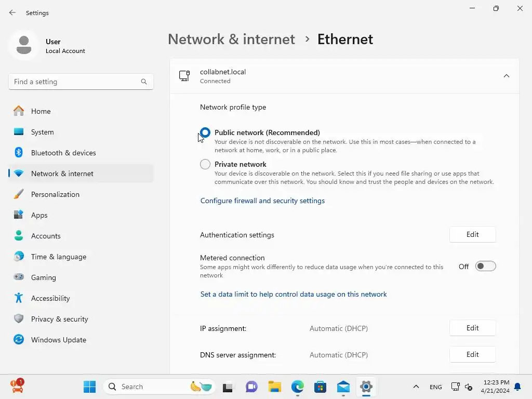Open File Explorer from the taskbar

pyautogui.click(x=274, y=387)
